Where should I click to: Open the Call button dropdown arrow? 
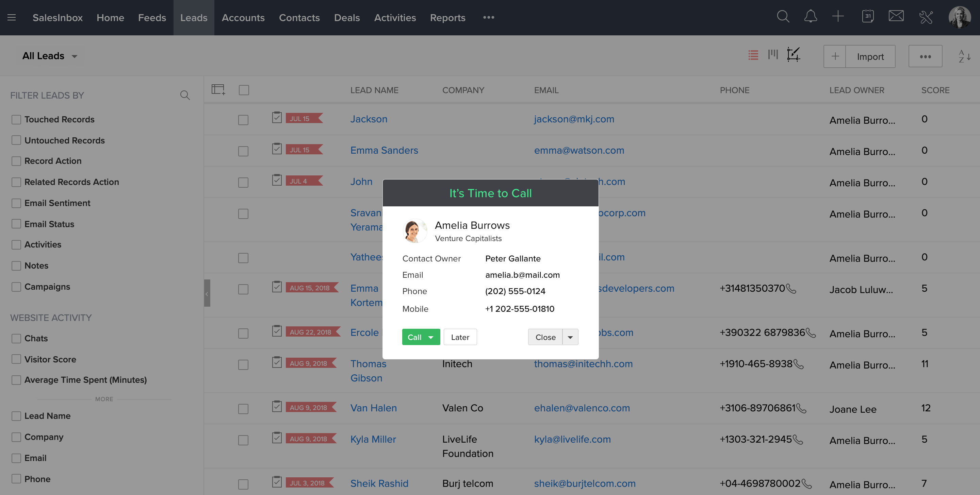coord(431,337)
